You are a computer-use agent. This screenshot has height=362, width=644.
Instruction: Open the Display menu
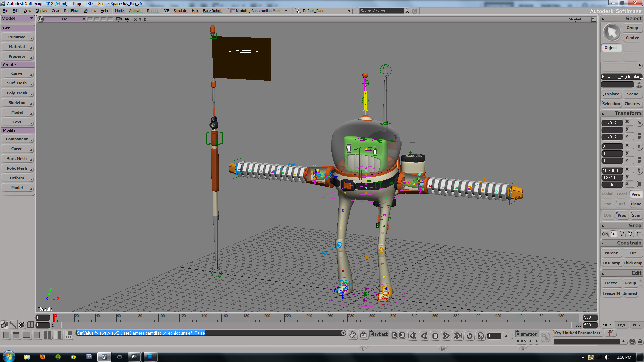[x=41, y=11]
